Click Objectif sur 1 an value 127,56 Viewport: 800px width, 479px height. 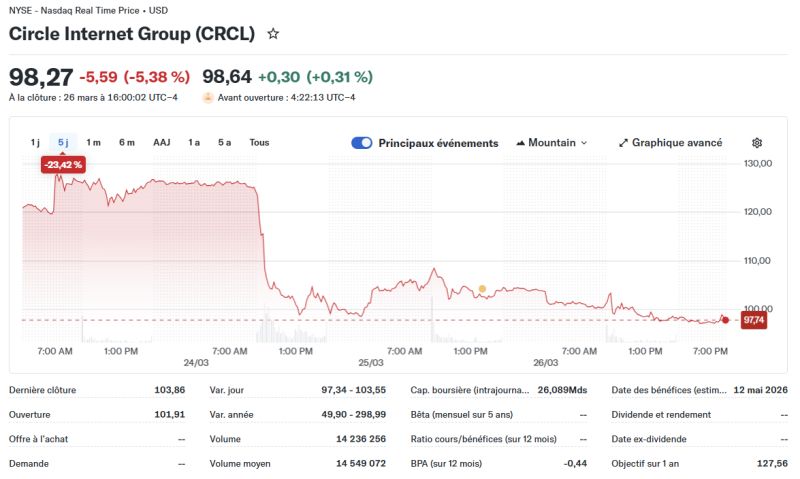coord(772,463)
